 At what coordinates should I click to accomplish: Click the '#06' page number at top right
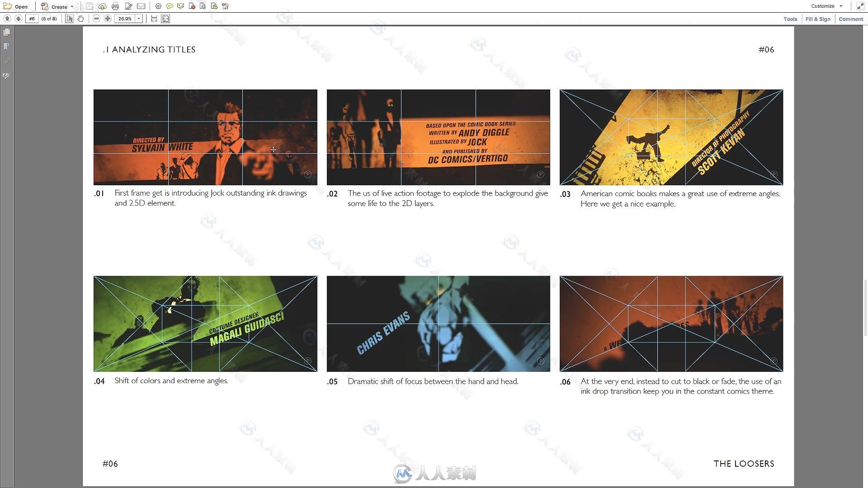tap(766, 50)
